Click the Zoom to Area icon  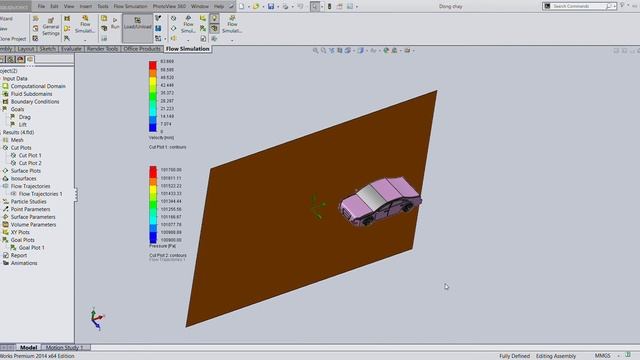click(323, 51)
